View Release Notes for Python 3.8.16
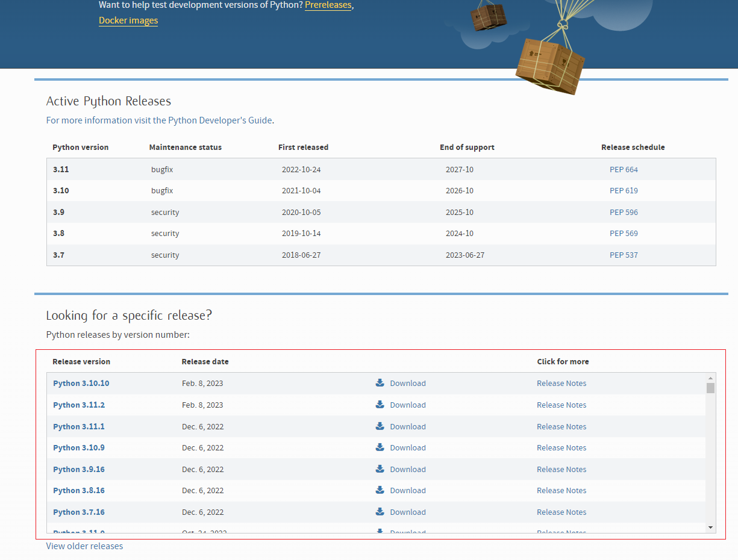The image size is (738, 560). tap(561, 491)
